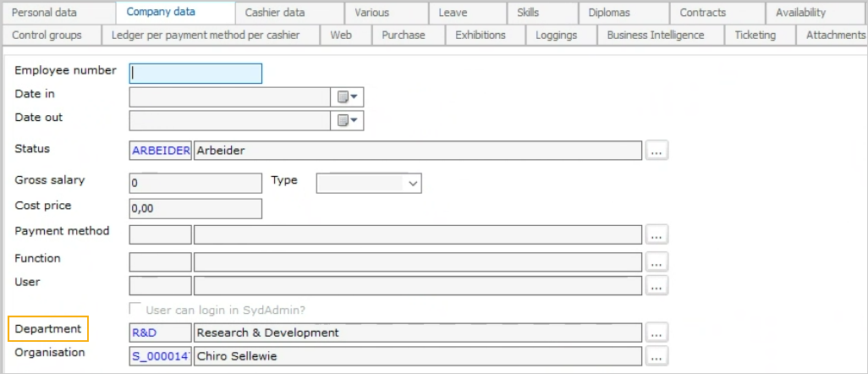868x374 pixels.
Task: Open the Contracts tab
Action: click(702, 13)
